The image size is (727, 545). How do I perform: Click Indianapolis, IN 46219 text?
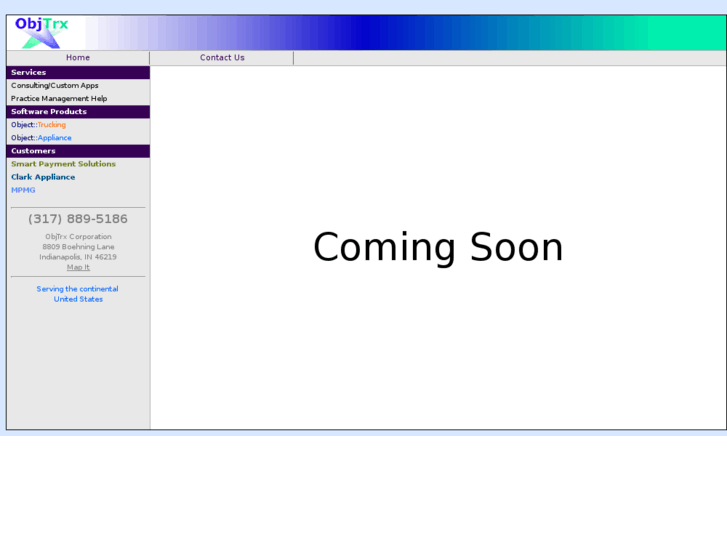tap(78, 257)
